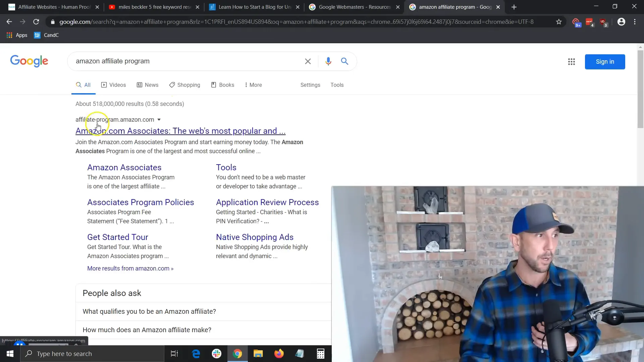
Task: Open search Tools
Action: tap(337, 85)
